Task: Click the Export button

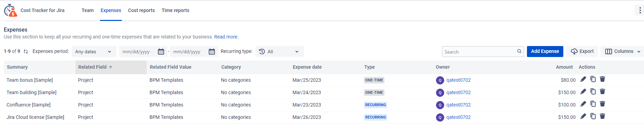Action: pos(582,52)
